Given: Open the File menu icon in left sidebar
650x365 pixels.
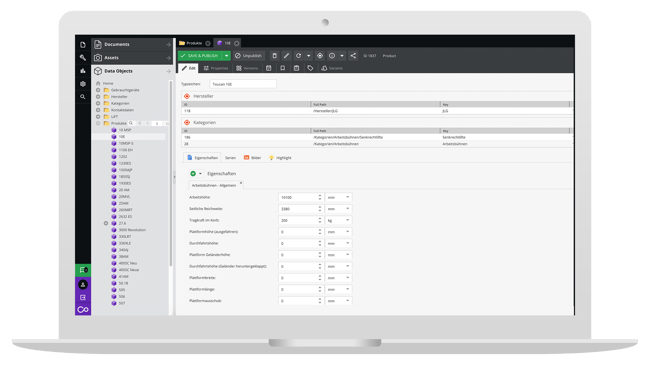Looking at the screenshot, I should (83, 45).
